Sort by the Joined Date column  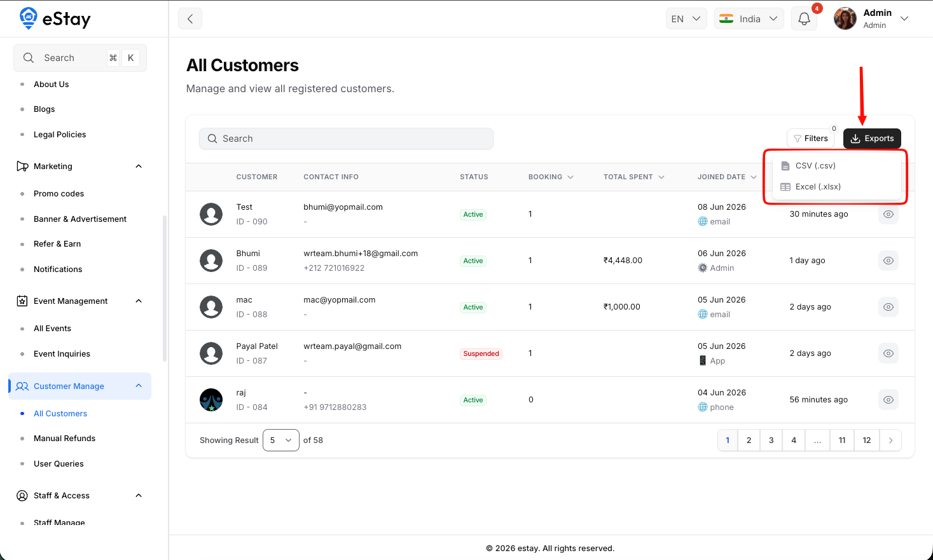coord(727,177)
